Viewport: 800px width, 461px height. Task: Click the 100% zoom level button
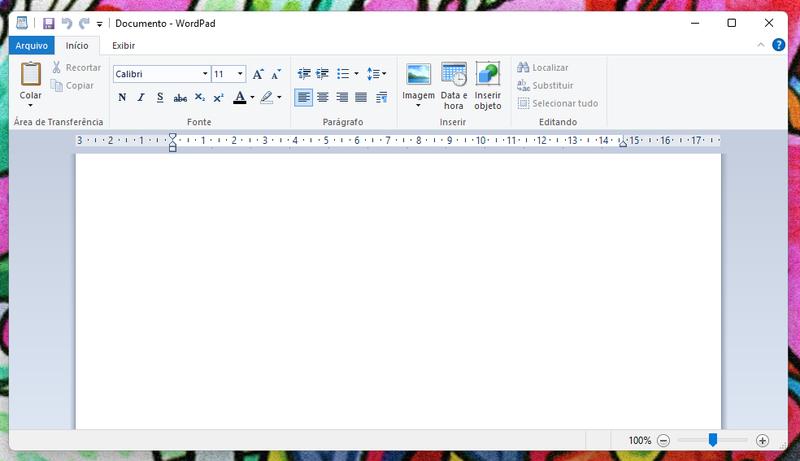click(x=640, y=440)
